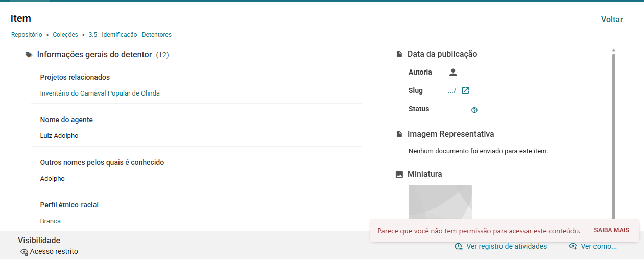The image size is (644, 259).
Task: Show help for the Status field
Action: 474,110
